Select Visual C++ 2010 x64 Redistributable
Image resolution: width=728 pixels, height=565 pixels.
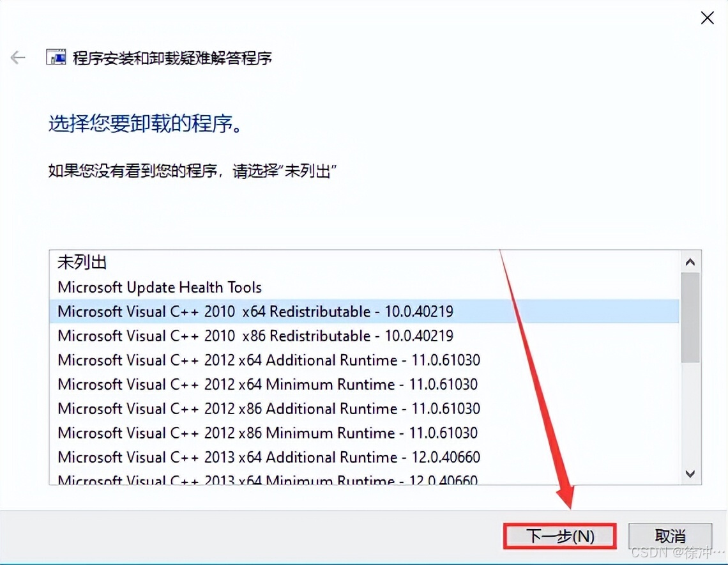pyautogui.click(x=364, y=311)
